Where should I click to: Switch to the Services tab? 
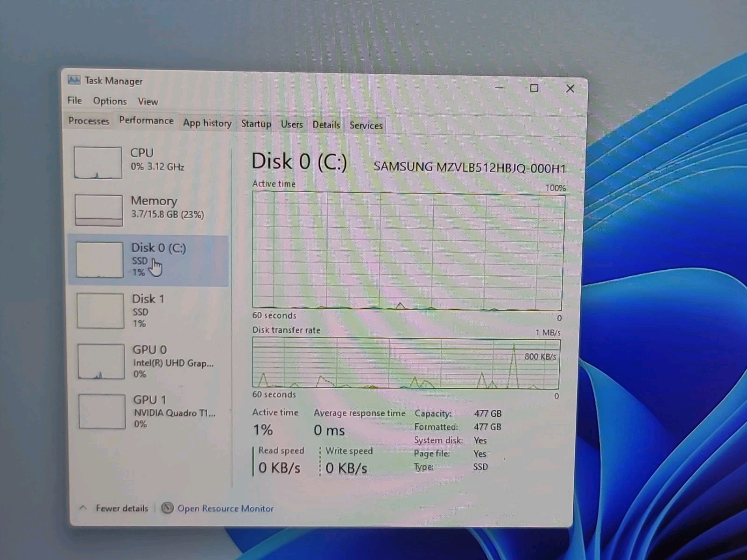point(366,125)
